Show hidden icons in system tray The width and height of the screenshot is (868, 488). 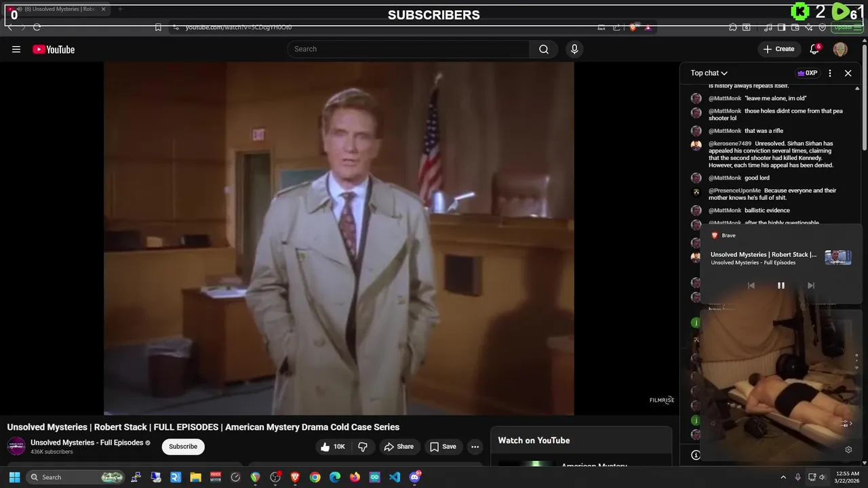click(x=783, y=477)
